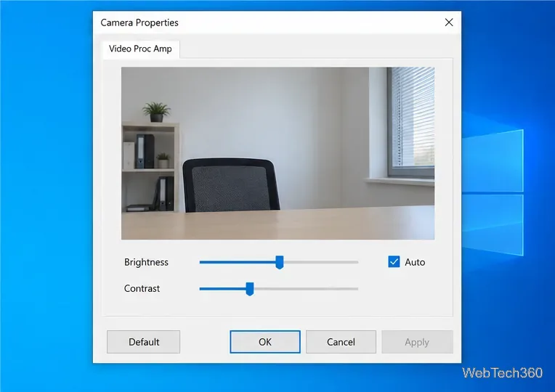Confirm changes with the OK button
This screenshot has height=392, width=555.
coord(265,342)
